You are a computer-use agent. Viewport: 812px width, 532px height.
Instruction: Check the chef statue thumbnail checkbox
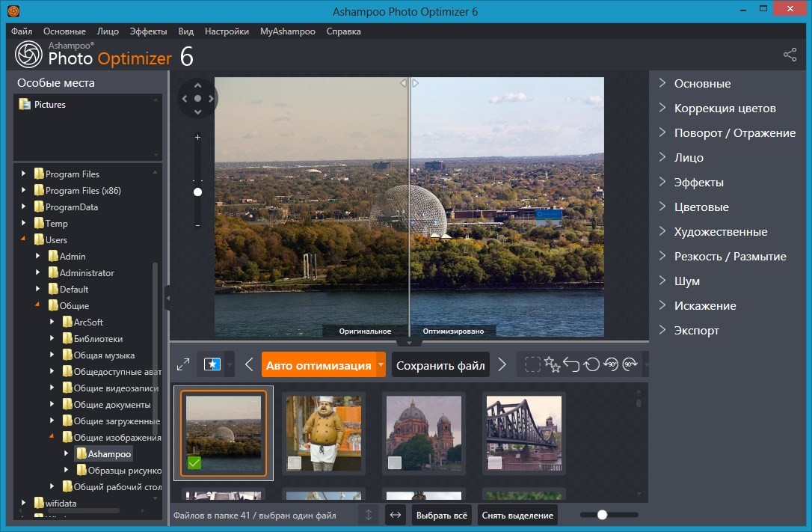pyautogui.click(x=295, y=463)
